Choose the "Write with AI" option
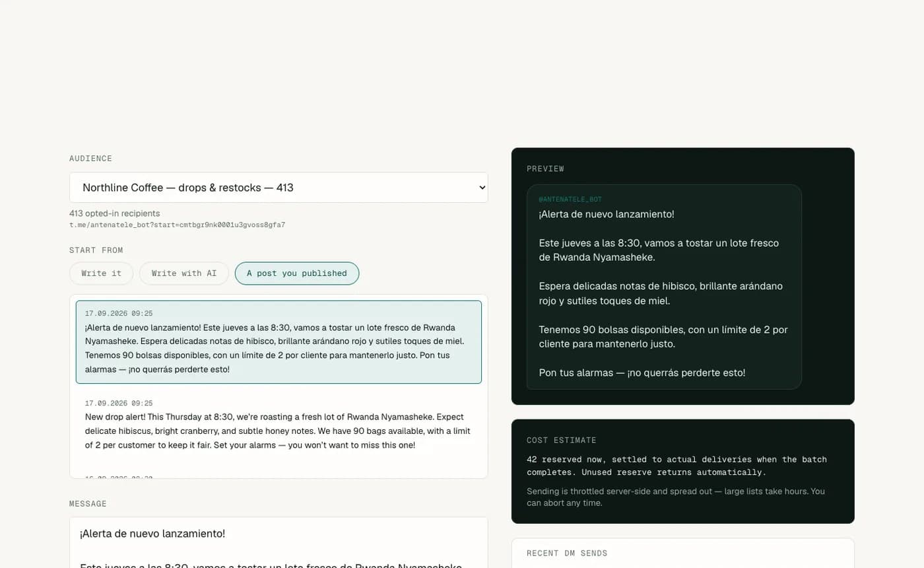This screenshot has height=568, width=924. click(184, 273)
